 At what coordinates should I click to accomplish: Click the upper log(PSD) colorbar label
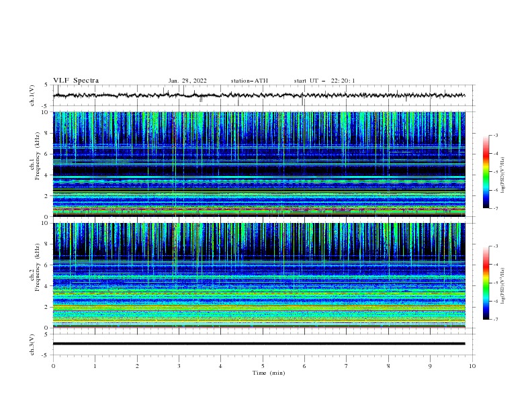tap(503, 175)
